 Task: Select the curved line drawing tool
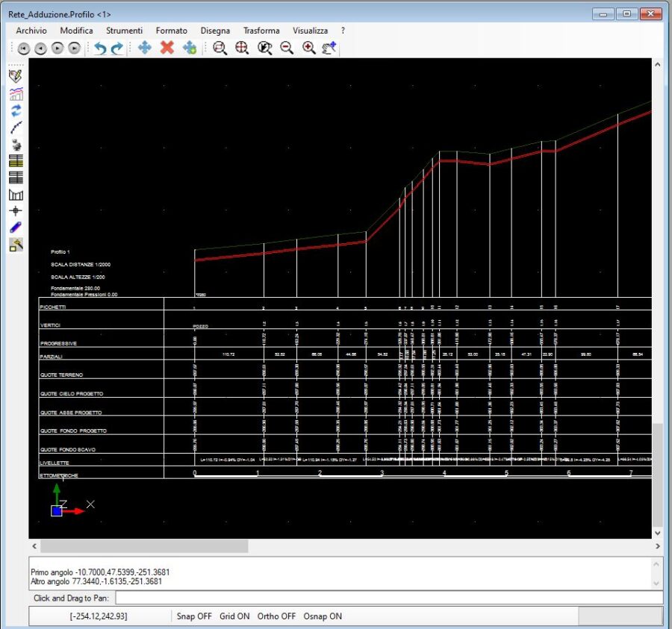click(x=16, y=127)
